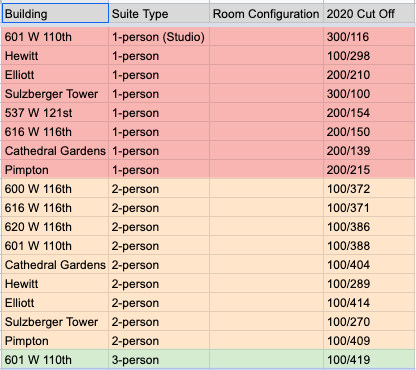Viewport: 416px width, 370px height.
Task: Select the Building header cell
Action: click(x=55, y=14)
